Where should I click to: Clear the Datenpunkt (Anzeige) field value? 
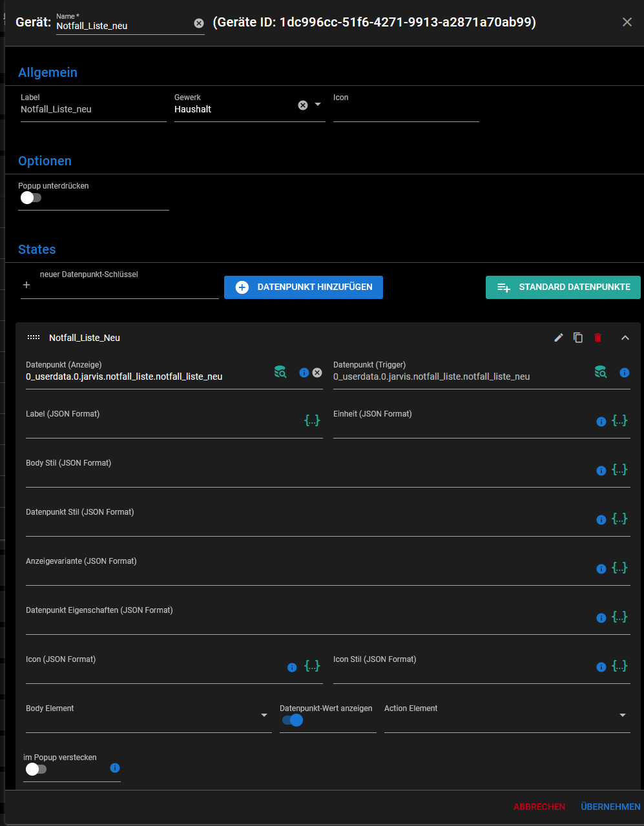click(x=317, y=373)
